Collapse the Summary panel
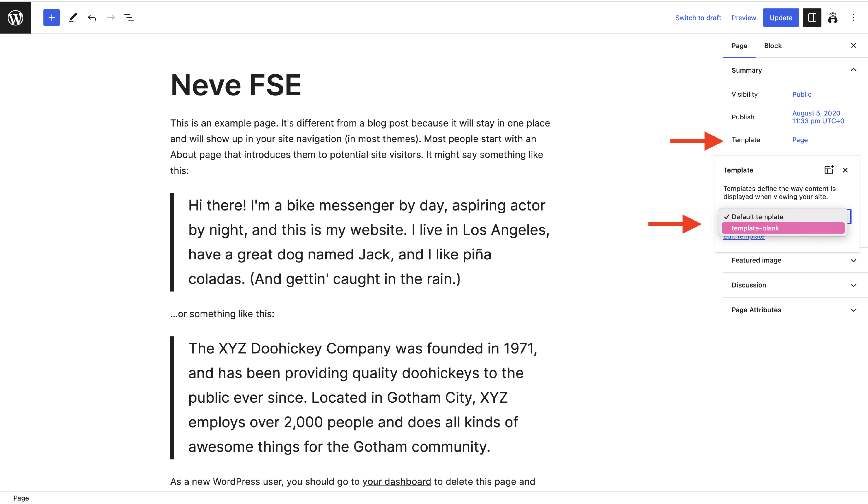 click(853, 70)
